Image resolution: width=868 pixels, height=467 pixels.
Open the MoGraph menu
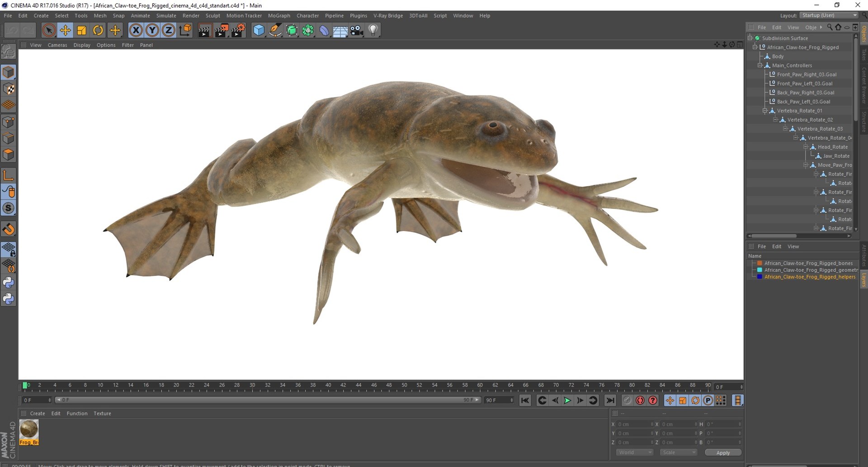coord(279,15)
